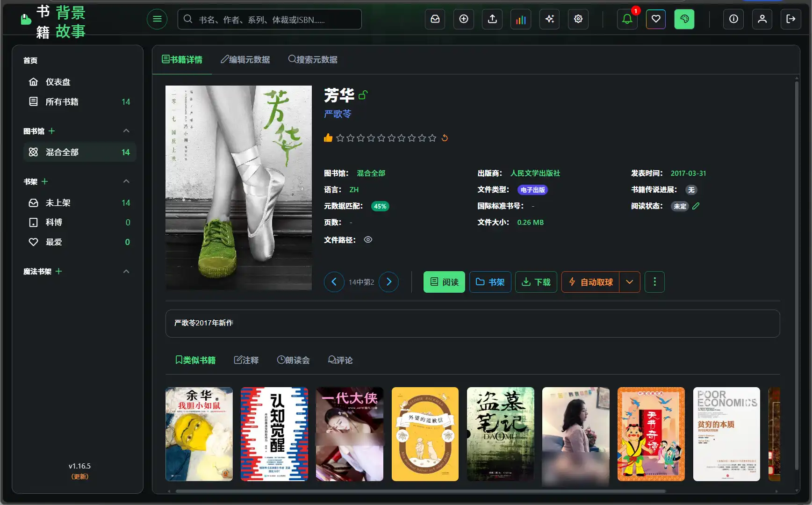Switch to the 编辑元数据 tab
The width and height of the screenshot is (812, 505).
pyautogui.click(x=245, y=59)
